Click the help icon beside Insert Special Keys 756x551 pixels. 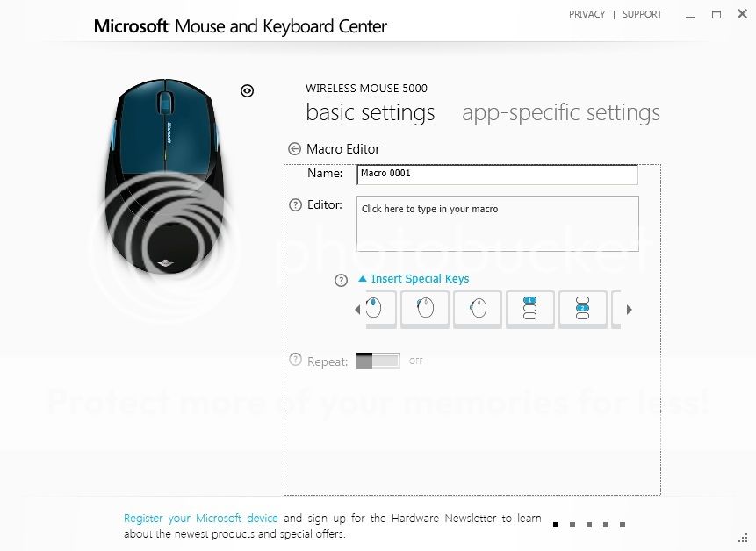pos(341,280)
